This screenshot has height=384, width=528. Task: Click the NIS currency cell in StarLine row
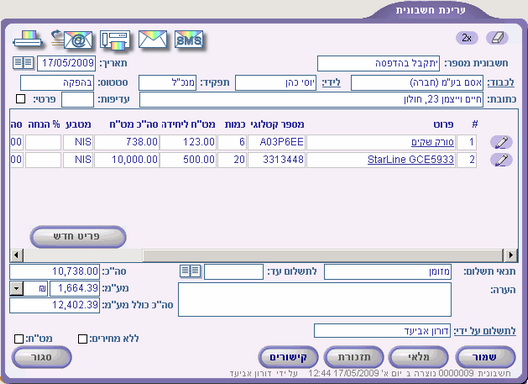tap(78, 160)
